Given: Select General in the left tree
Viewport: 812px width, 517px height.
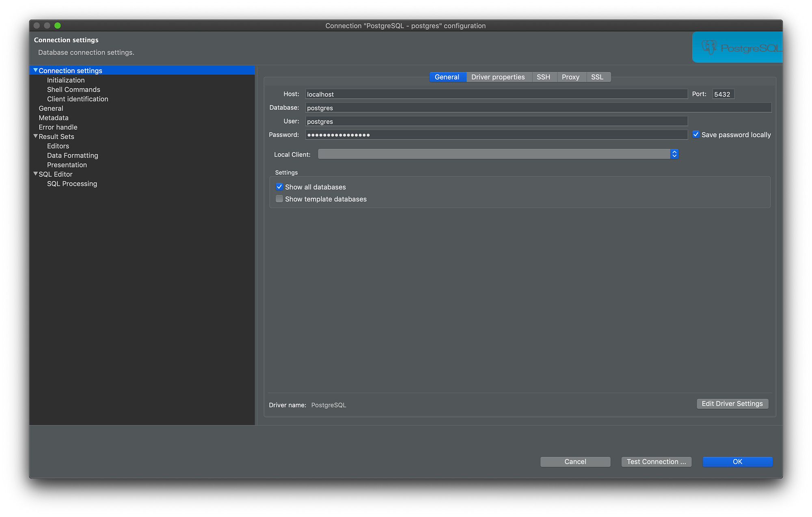Looking at the screenshot, I should tap(51, 108).
